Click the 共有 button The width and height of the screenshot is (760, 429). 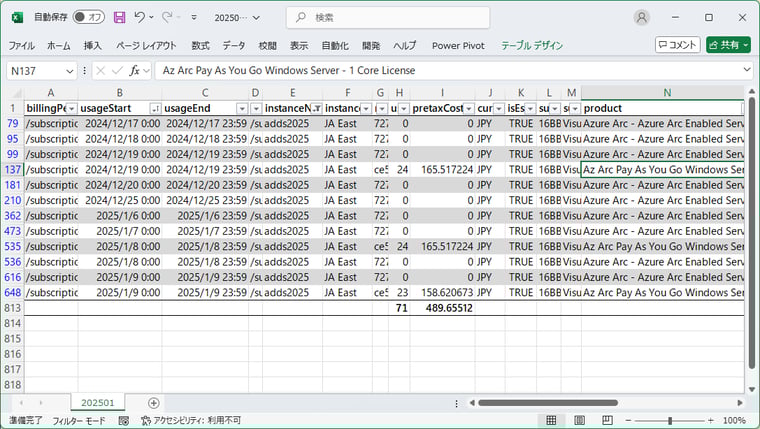pyautogui.click(x=728, y=45)
